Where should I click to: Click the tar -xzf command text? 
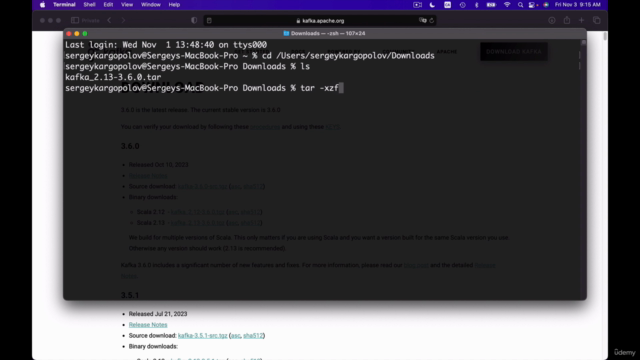(320, 88)
